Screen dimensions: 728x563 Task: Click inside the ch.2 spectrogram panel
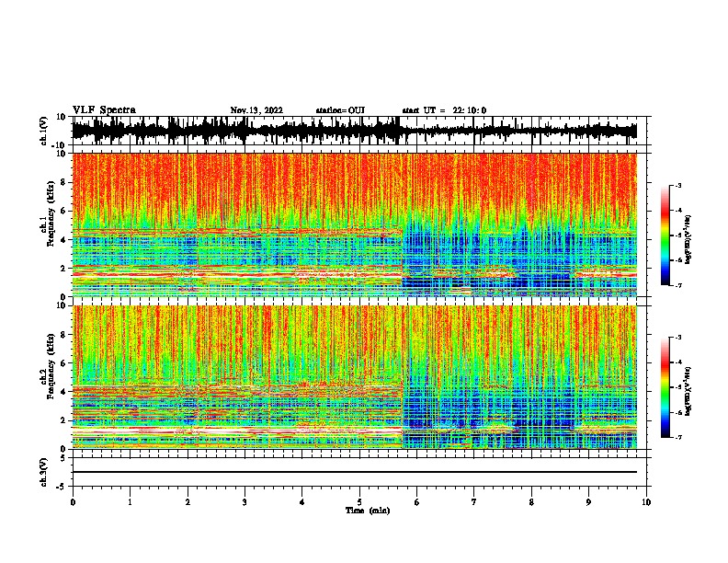[354, 377]
